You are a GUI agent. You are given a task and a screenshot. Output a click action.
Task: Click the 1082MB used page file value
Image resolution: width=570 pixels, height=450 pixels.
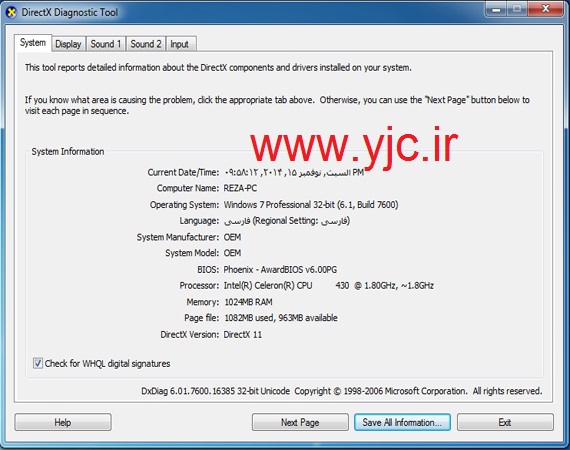[281, 318]
